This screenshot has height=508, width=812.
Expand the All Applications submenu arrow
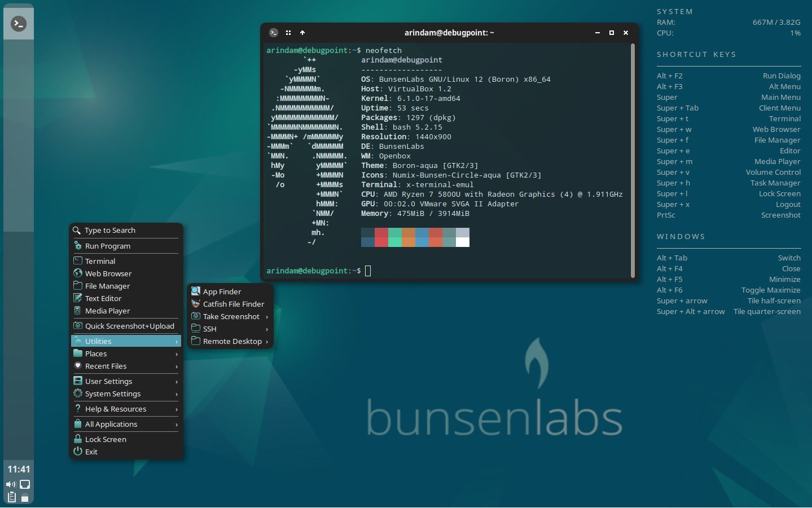tap(177, 425)
